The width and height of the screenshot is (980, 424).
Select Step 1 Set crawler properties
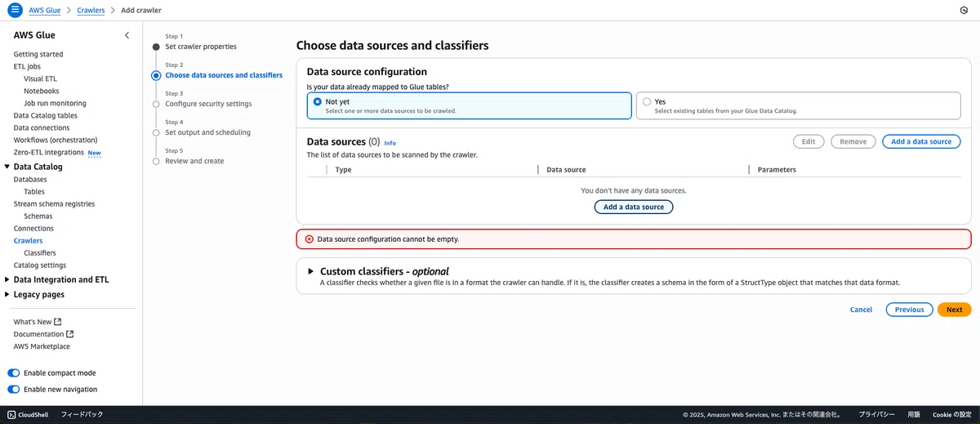pyautogui.click(x=201, y=47)
